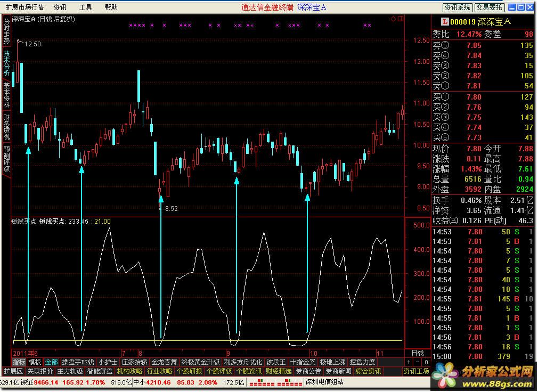
Task: Open the 个股资讯 tab
Action: click(x=249, y=371)
